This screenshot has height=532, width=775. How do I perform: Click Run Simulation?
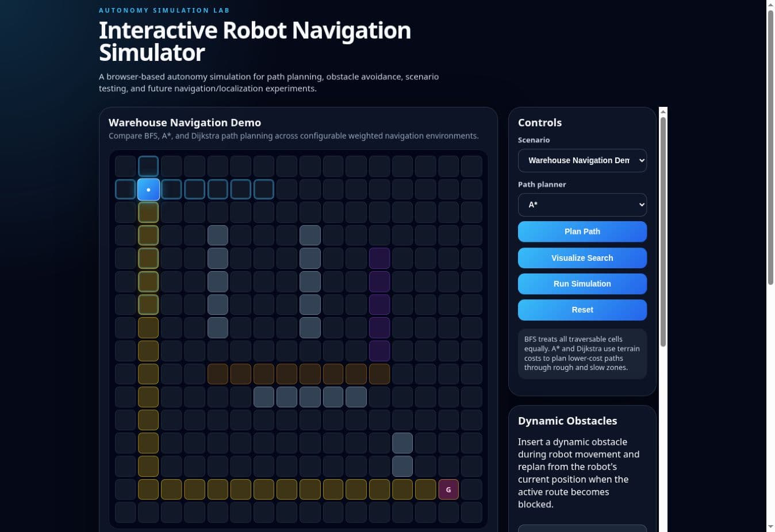tap(582, 284)
